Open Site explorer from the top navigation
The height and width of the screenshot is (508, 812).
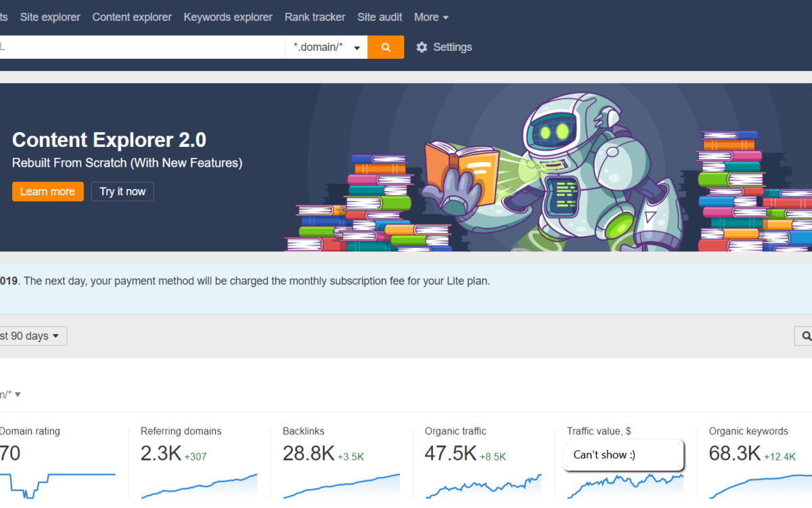[x=50, y=17]
